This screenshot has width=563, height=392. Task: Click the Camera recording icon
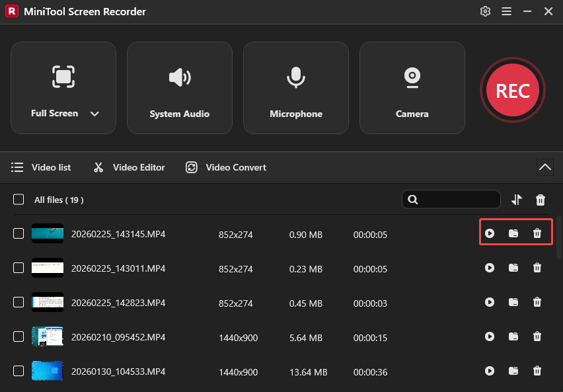click(412, 77)
